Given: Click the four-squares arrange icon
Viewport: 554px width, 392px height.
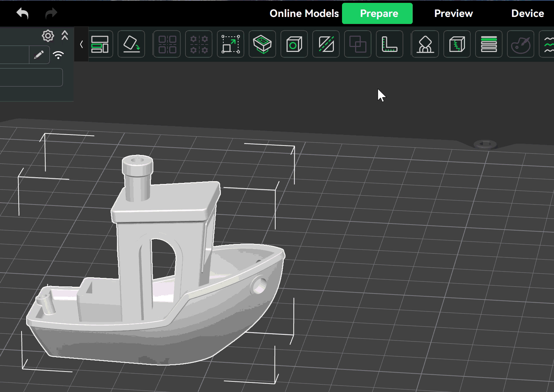Looking at the screenshot, I should pos(167,44).
